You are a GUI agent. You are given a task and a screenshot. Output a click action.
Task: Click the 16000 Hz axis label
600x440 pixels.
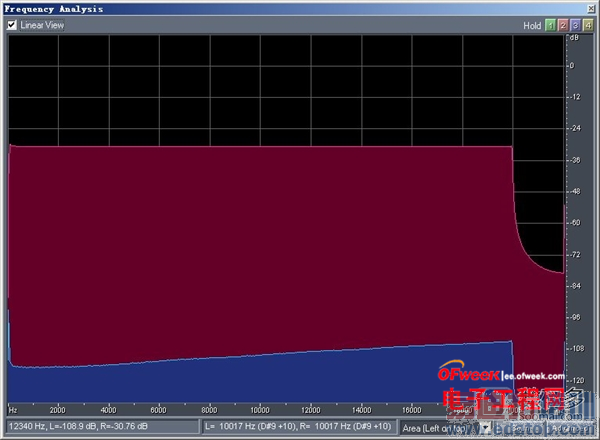point(412,410)
